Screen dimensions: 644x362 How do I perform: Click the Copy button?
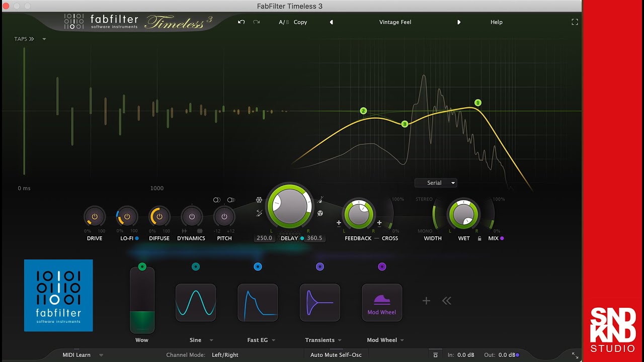(x=300, y=22)
